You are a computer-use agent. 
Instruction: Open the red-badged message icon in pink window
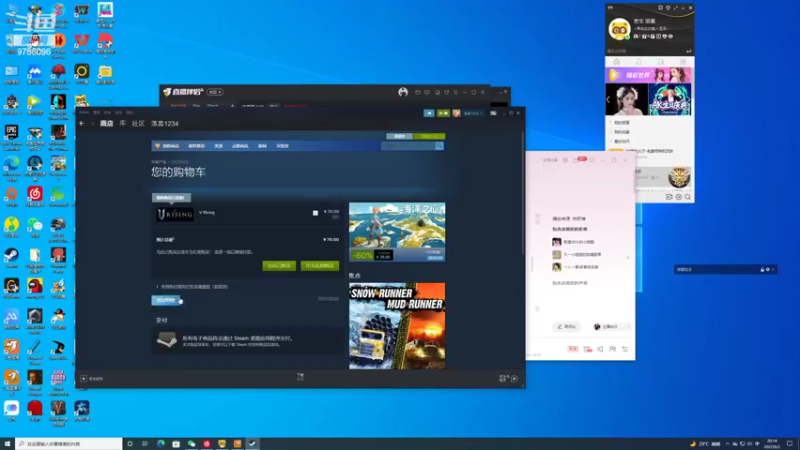tap(579, 160)
